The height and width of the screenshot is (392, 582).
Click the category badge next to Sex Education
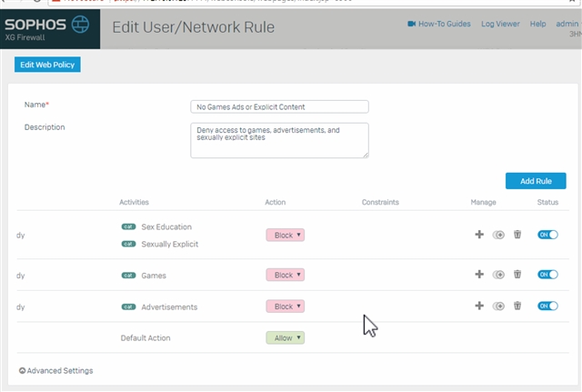tap(128, 226)
